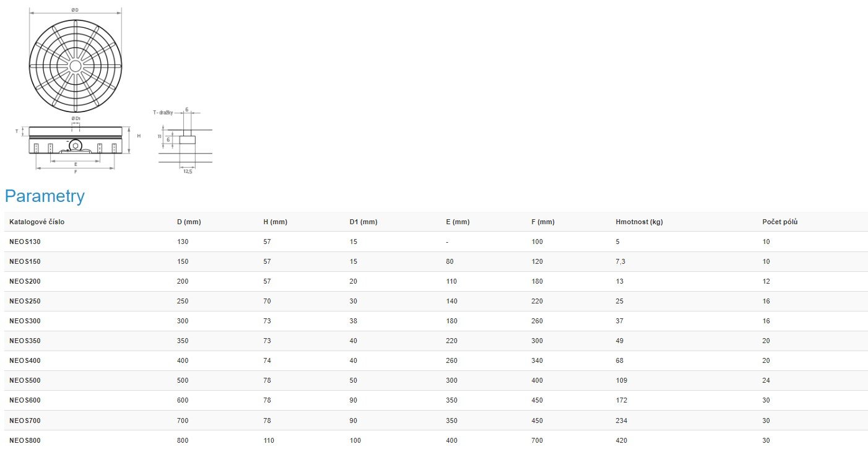Click the D (mm) column header
This screenshot has height=449, width=868.
pyautogui.click(x=189, y=222)
